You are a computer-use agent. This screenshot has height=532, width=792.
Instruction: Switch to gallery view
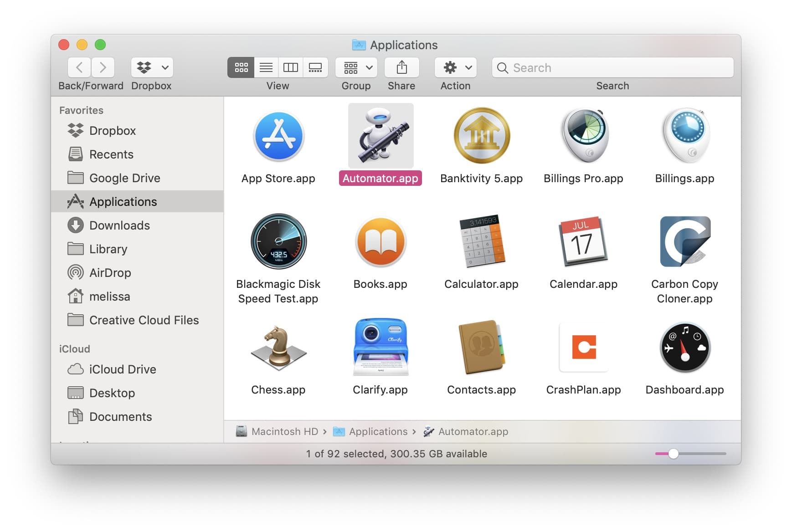[315, 67]
